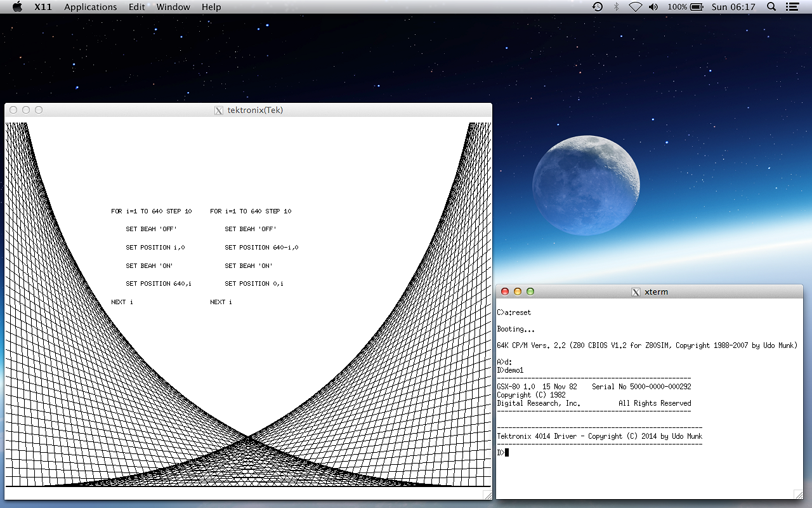Image resolution: width=812 pixels, height=508 pixels.
Task: Click the green zoom button of xterm
Action: pos(530,291)
